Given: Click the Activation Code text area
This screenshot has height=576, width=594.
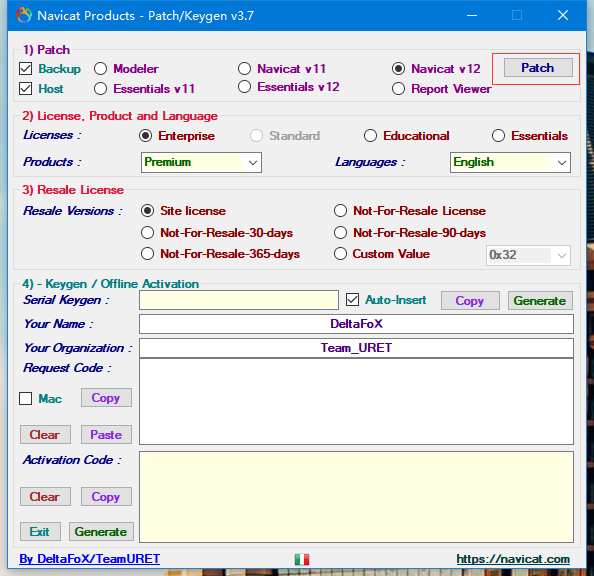Looking at the screenshot, I should click(356, 497).
